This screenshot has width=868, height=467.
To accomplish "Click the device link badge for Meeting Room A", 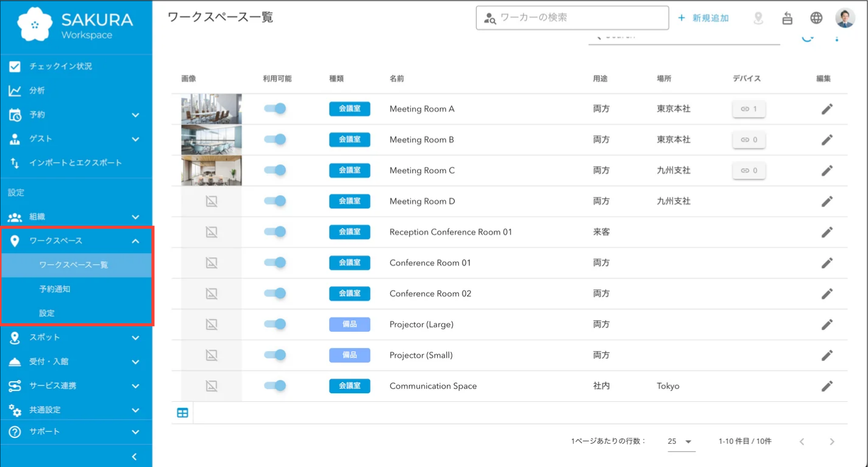I will pos(749,109).
